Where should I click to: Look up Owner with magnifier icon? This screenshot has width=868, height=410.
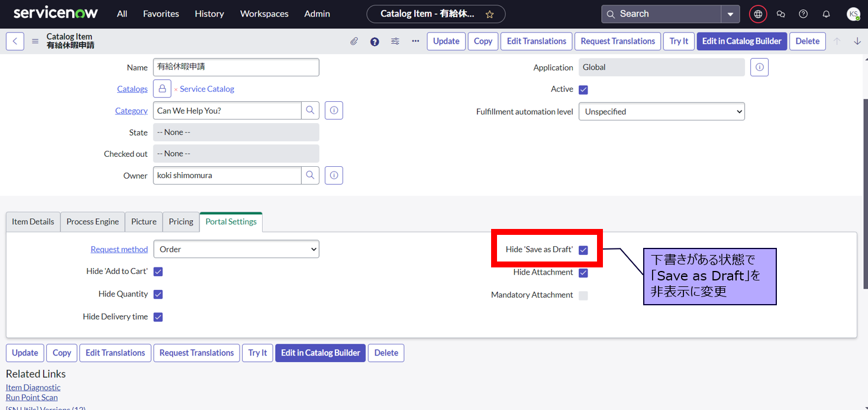coord(310,176)
